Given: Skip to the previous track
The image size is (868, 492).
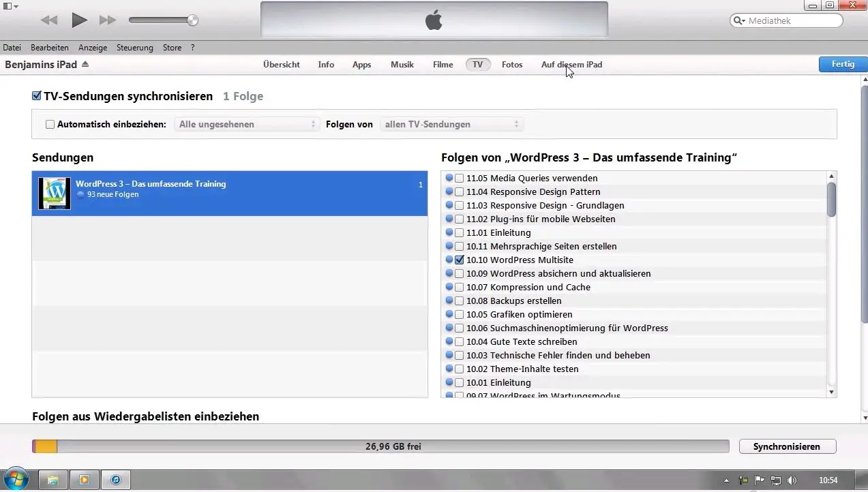Looking at the screenshot, I should [49, 20].
